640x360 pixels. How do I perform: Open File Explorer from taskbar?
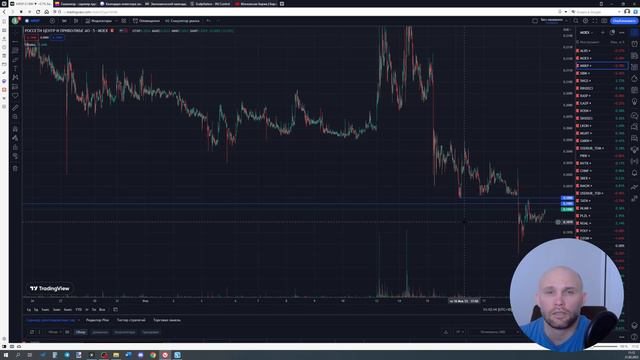[x=116, y=355]
